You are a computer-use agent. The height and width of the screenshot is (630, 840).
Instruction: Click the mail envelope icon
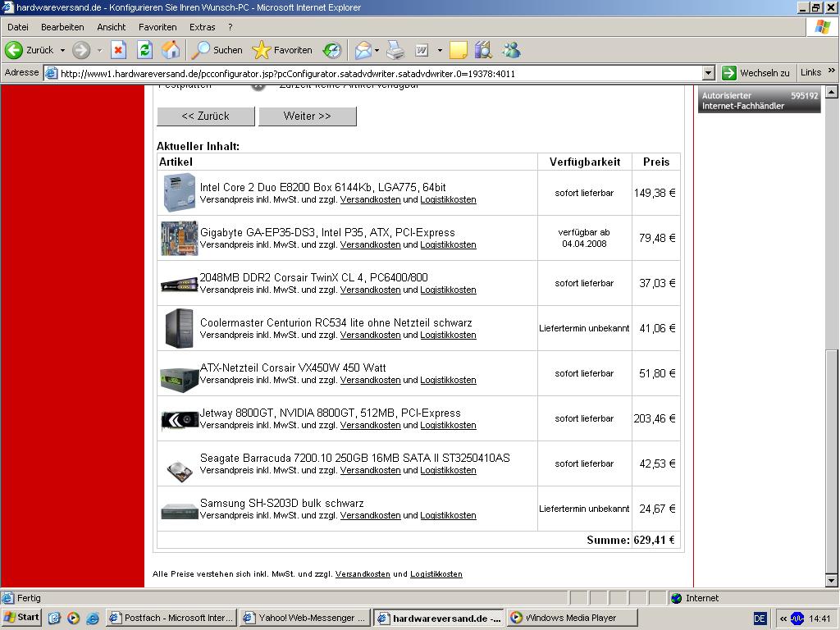(x=363, y=50)
